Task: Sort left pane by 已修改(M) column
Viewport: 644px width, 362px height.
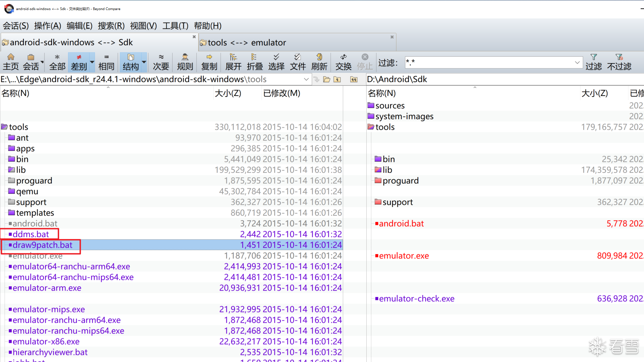Action: click(x=302, y=93)
